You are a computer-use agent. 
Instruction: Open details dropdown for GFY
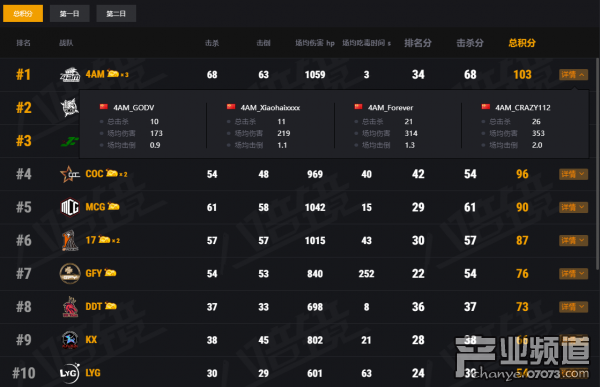pos(573,274)
